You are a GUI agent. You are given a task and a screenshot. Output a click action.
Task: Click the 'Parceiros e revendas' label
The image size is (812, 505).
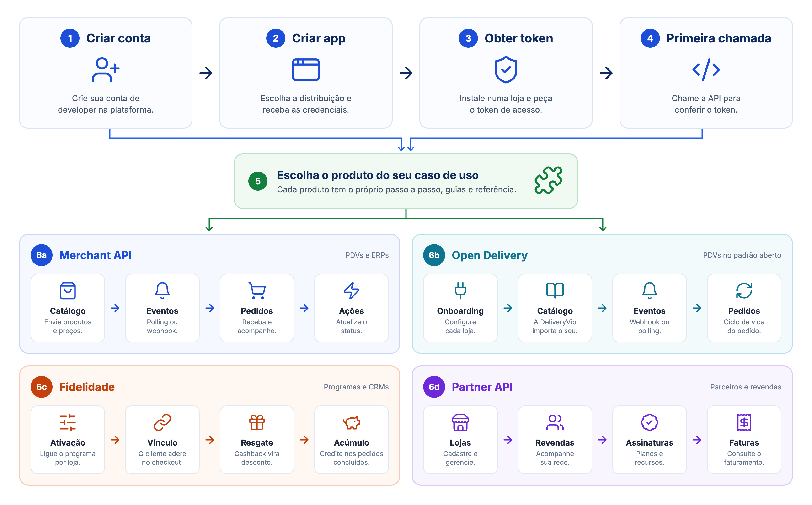[746, 387]
